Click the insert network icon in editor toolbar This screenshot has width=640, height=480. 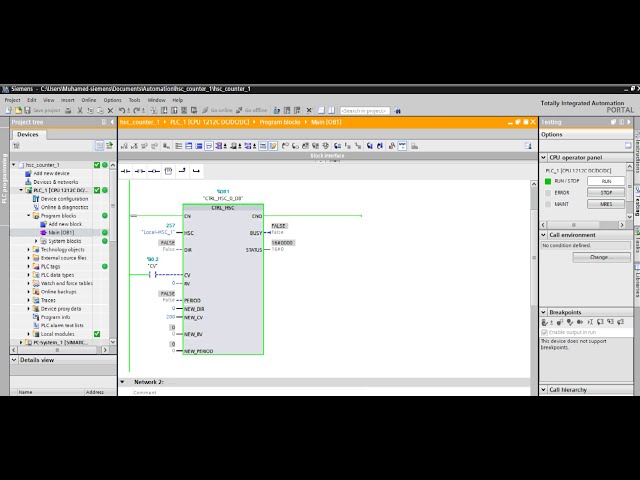pos(124,146)
